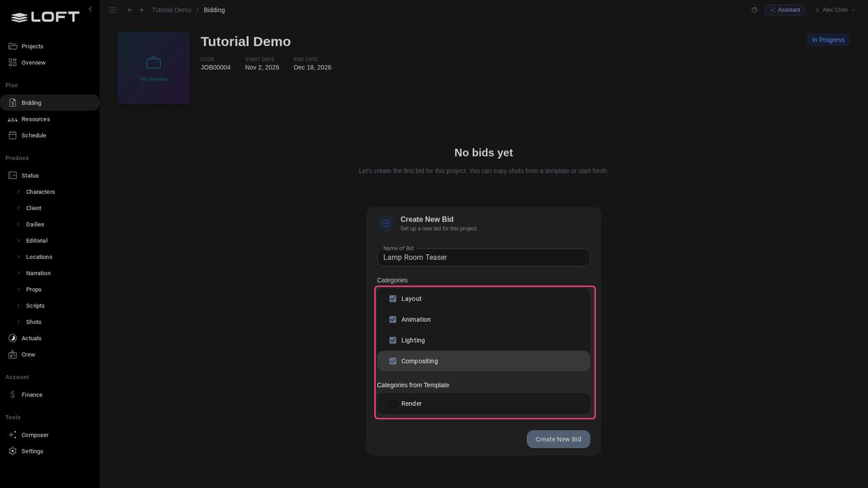Image resolution: width=868 pixels, height=488 pixels.
Task: Uncheck the Compositing category checkbox
Action: coord(393,361)
